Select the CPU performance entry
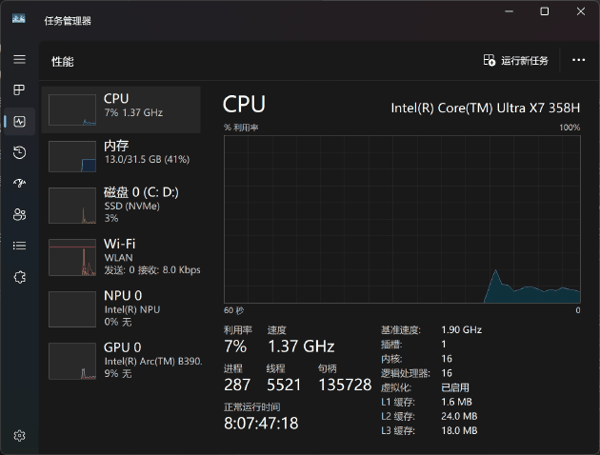This screenshot has width=600, height=455. click(x=121, y=109)
